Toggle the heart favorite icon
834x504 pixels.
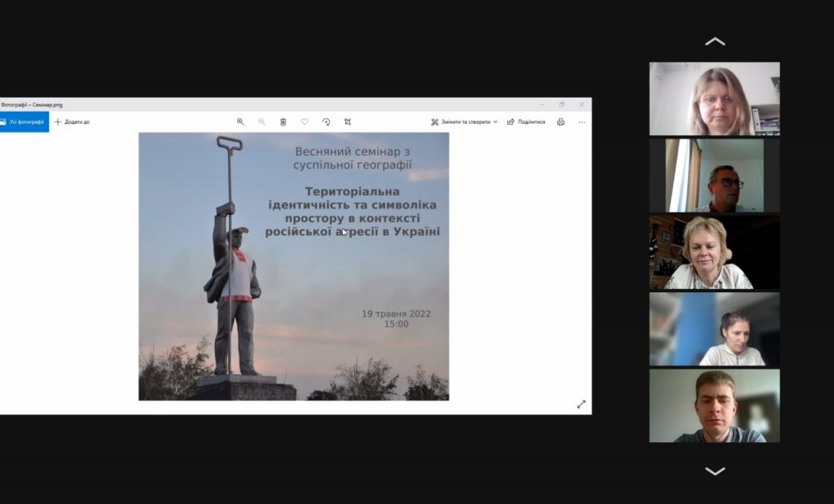click(305, 122)
